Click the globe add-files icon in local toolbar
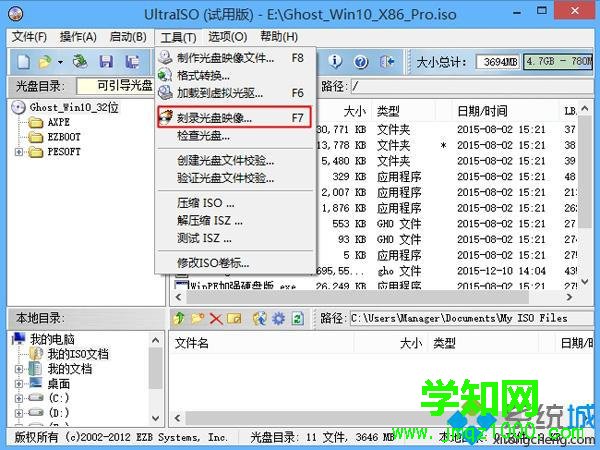Viewport: 600px width, 450px height. point(259,318)
